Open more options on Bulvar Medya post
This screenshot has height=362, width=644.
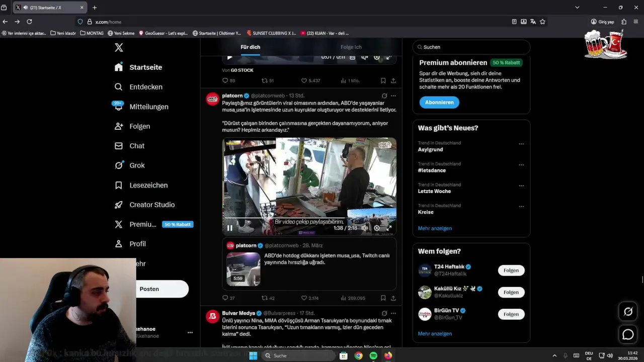393,313
